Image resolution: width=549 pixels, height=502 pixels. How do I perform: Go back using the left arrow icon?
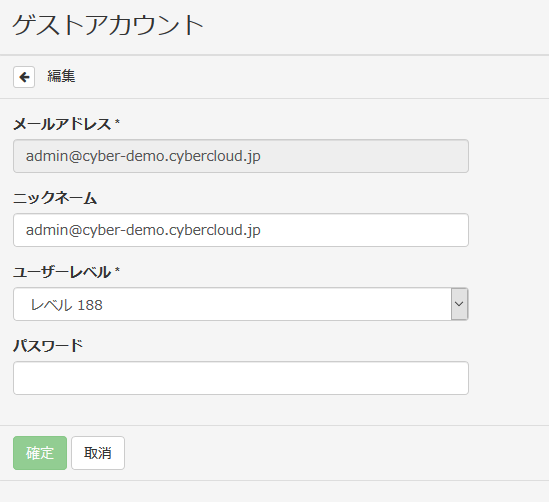24,77
